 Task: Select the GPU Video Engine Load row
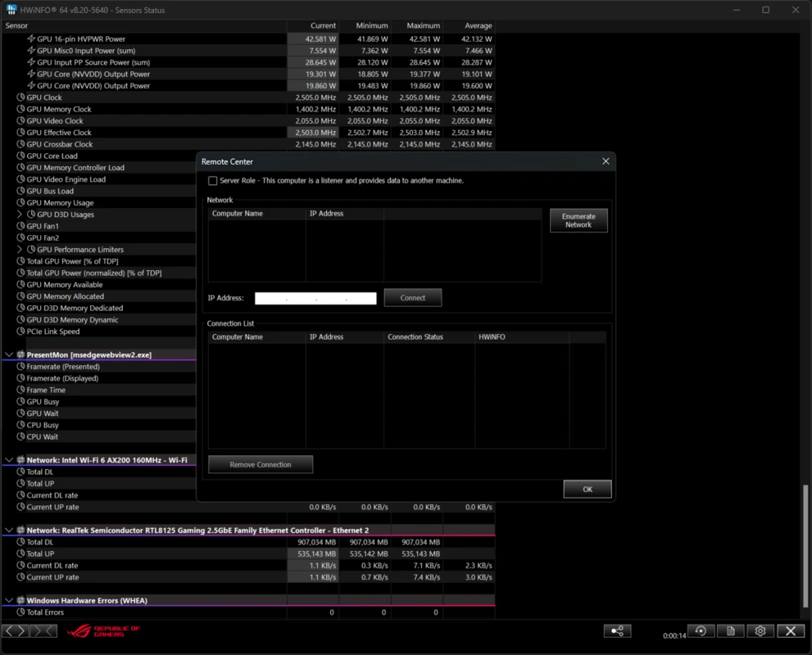99,179
